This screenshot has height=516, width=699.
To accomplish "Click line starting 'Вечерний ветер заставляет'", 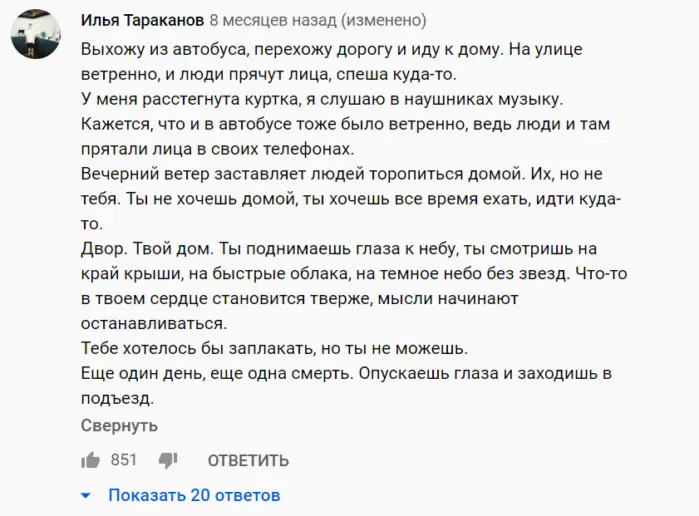I will tap(341, 174).
